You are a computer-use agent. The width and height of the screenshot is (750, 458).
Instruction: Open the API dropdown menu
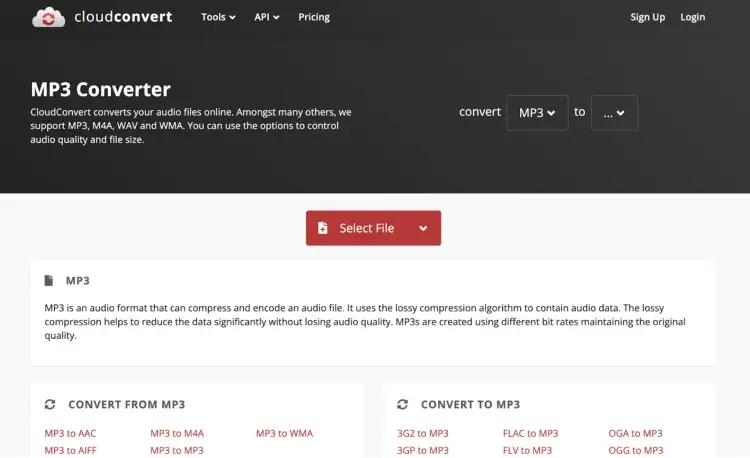(266, 17)
